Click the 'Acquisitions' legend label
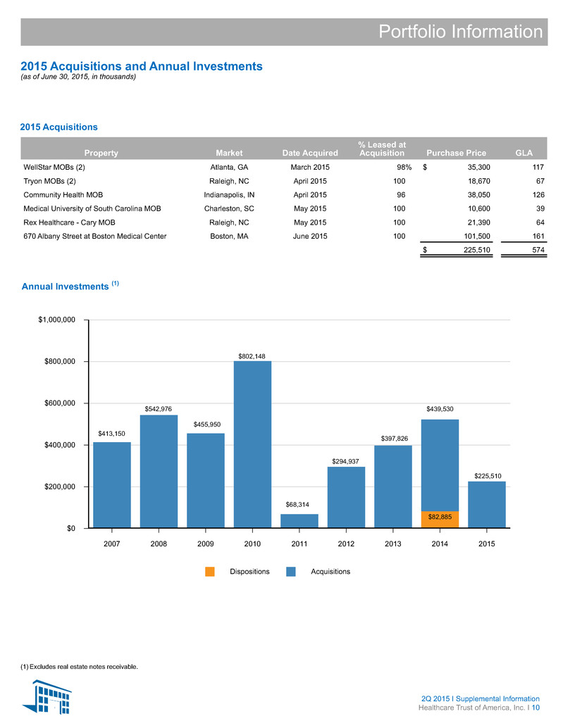Image resolution: width=563 pixels, height=728 pixels. (x=330, y=572)
